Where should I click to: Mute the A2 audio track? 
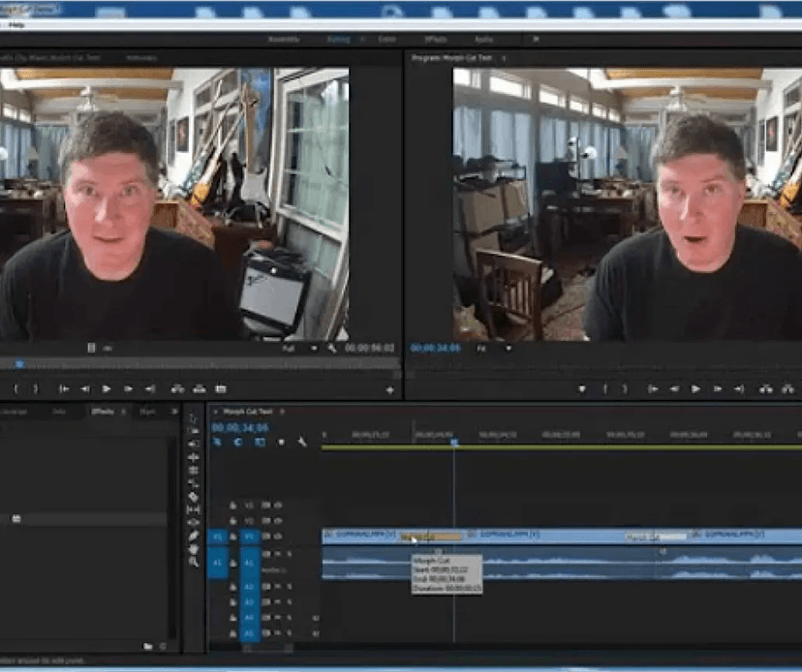(278, 587)
